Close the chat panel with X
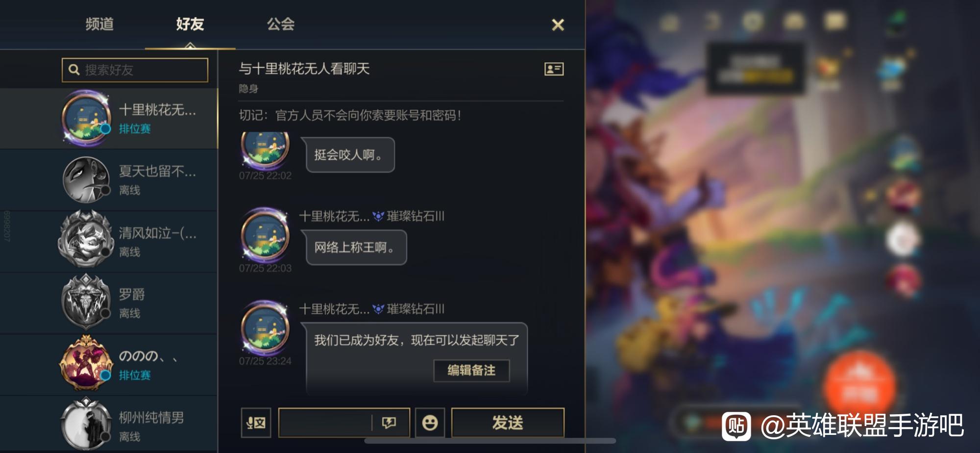Image resolution: width=980 pixels, height=453 pixels. click(558, 25)
